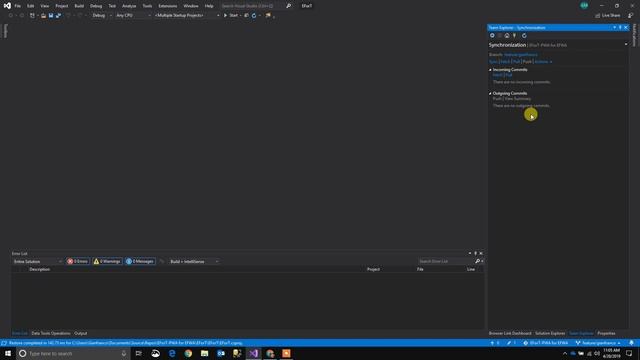
Task: Toggle the 0 Warnings filter
Action: (x=107, y=261)
